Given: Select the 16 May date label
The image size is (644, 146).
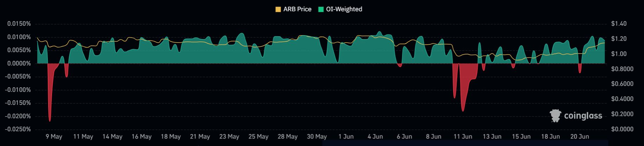Looking at the screenshot, I should pyautogui.click(x=142, y=137).
